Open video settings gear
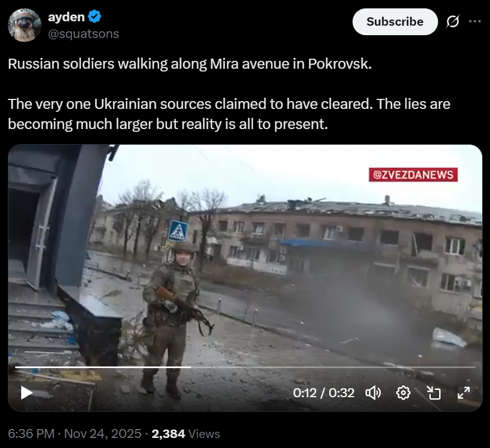 click(x=403, y=393)
